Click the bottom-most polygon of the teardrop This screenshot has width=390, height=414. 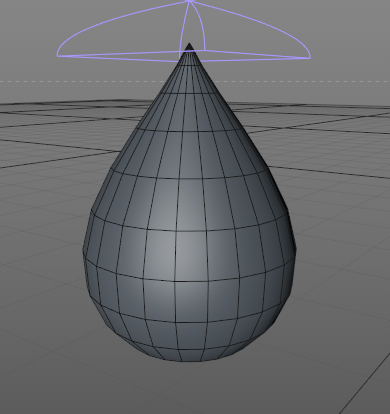coord(191,355)
